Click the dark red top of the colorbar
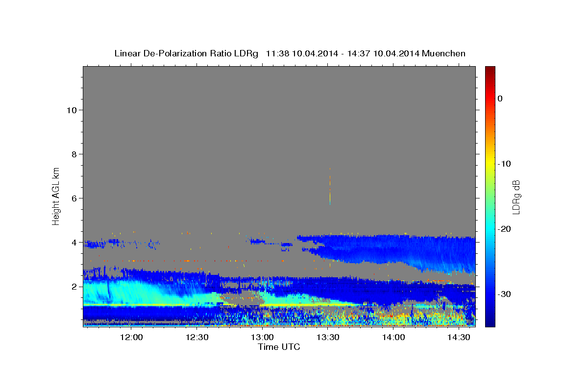Screen dimensions: 588x392 [x=490, y=70]
